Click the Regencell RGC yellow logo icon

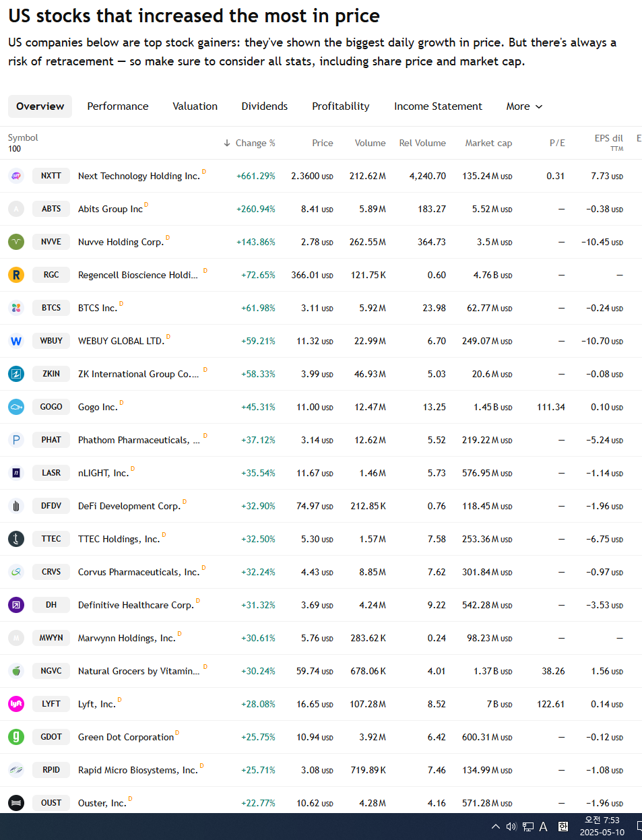[16, 275]
